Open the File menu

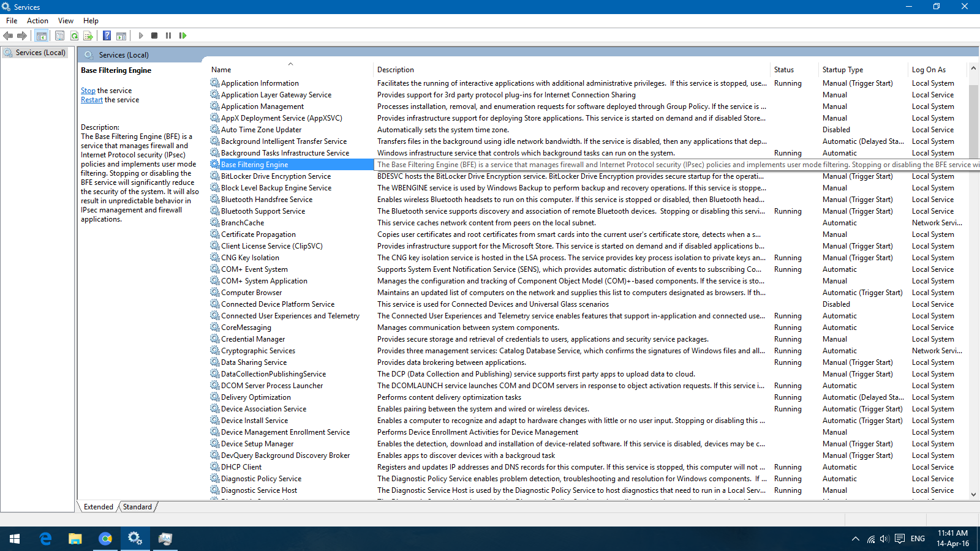[x=12, y=21]
